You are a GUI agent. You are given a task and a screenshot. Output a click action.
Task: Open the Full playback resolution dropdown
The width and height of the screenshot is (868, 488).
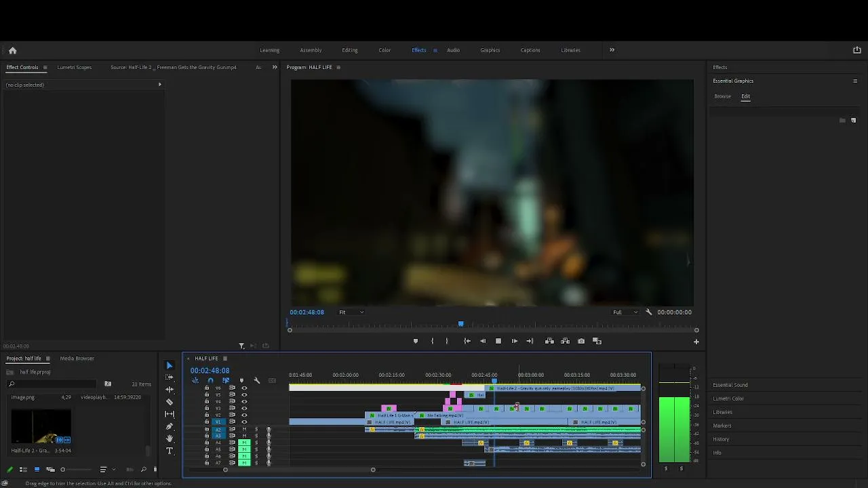pos(625,312)
